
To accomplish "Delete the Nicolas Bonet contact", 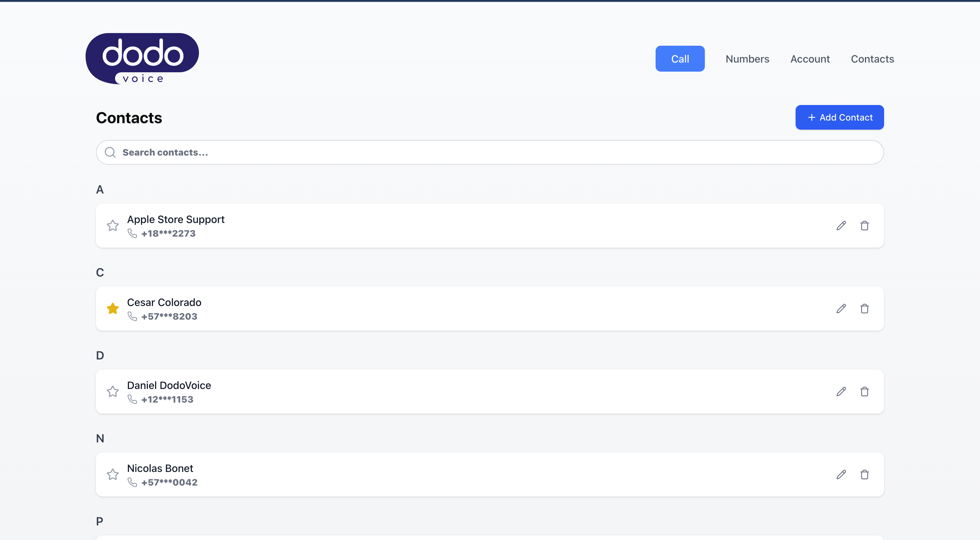I will point(864,475).
